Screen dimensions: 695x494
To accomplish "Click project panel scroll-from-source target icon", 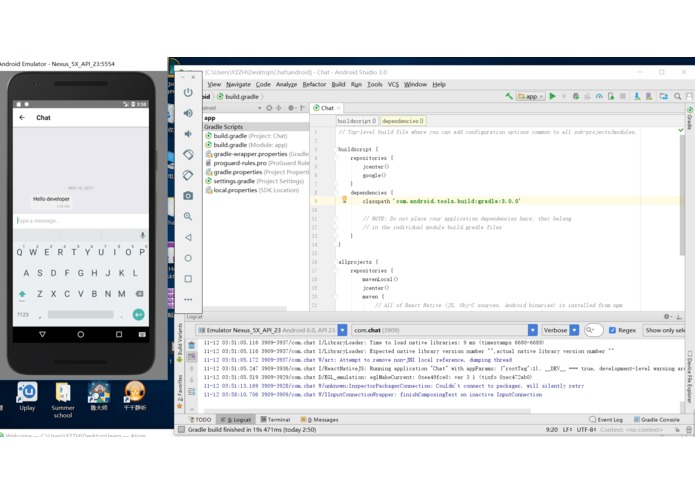I will click(269, 108).
